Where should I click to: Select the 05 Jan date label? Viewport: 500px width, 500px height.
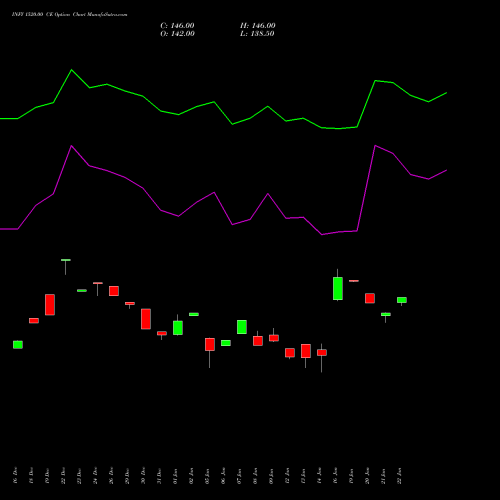click(x=207, y=476)
